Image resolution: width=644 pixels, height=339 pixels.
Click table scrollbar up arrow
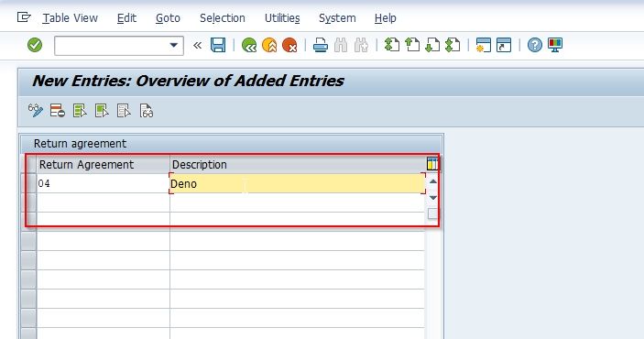click(433, 181)
